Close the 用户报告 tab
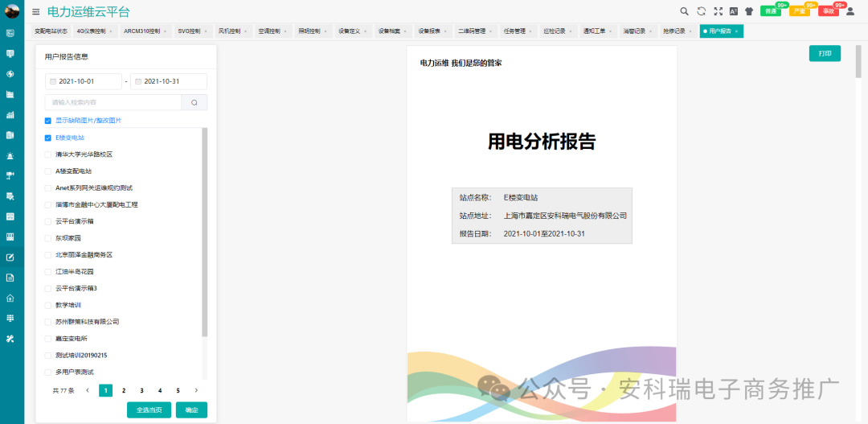868x424 pixels. (x=736, y=31)
